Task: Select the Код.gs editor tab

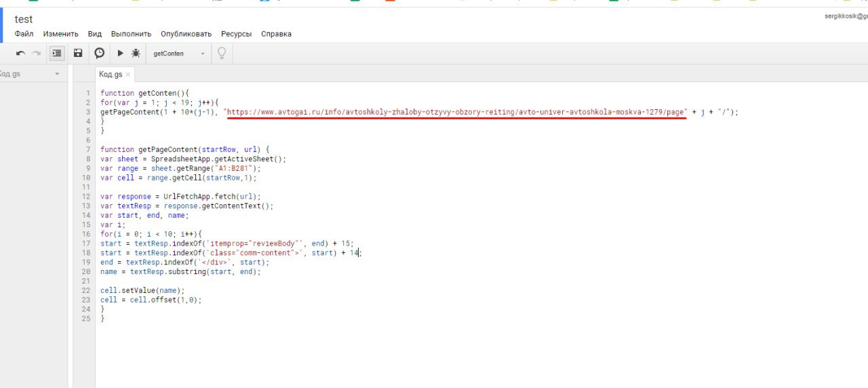Action: (111, 75)
